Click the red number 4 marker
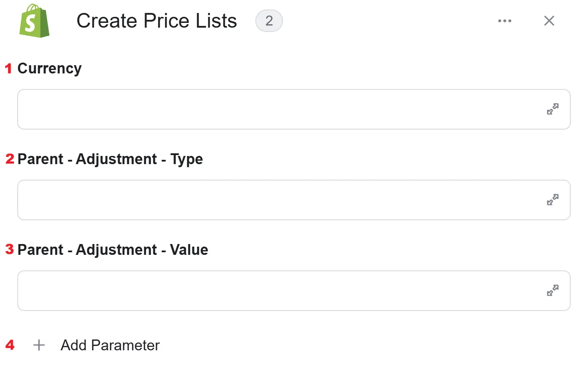This screenshot has width=588, height=368. pyautogui.click(x=10, y=345)
